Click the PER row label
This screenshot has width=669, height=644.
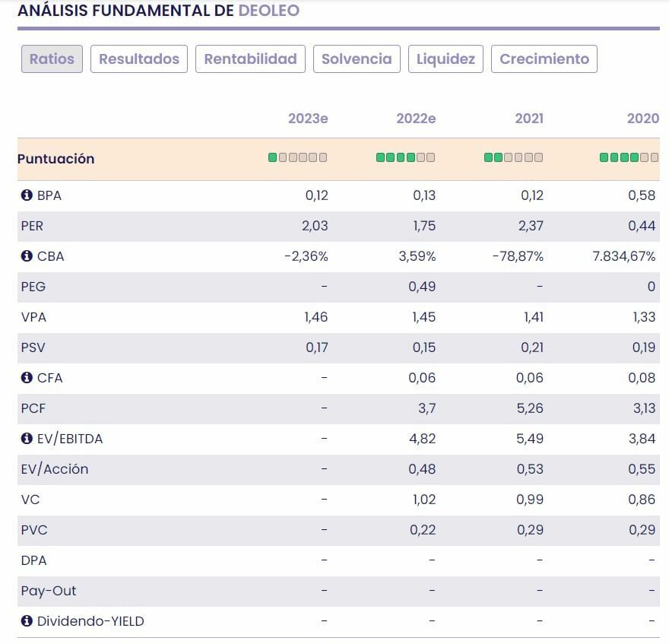32,226
